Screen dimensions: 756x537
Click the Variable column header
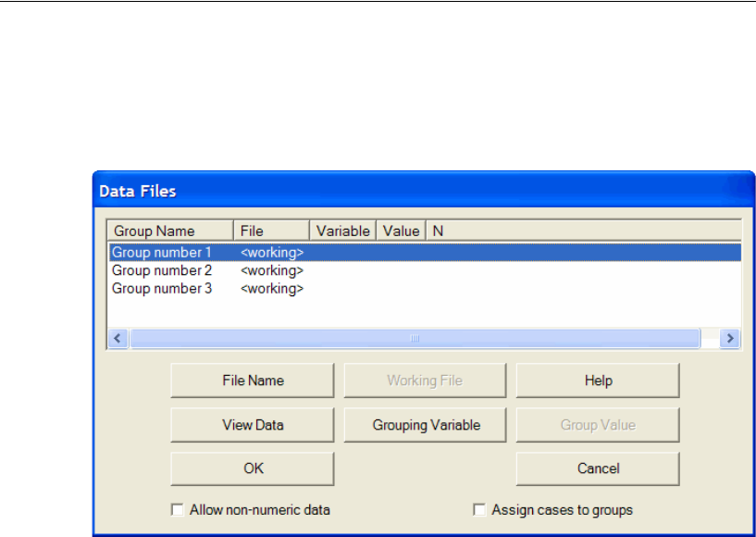342,231
